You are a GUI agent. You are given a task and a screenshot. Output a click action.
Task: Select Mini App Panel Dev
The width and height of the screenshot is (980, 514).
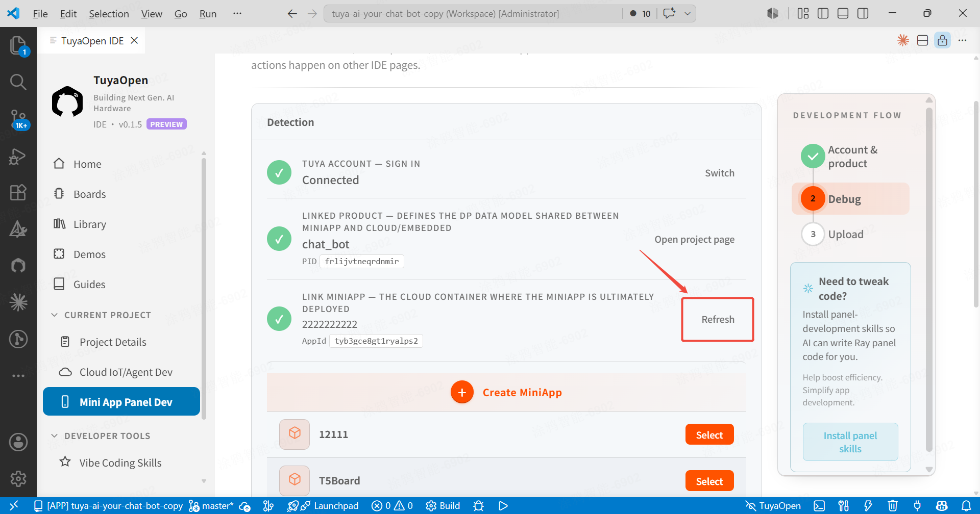pyautogui.click(x=121, y=402)
